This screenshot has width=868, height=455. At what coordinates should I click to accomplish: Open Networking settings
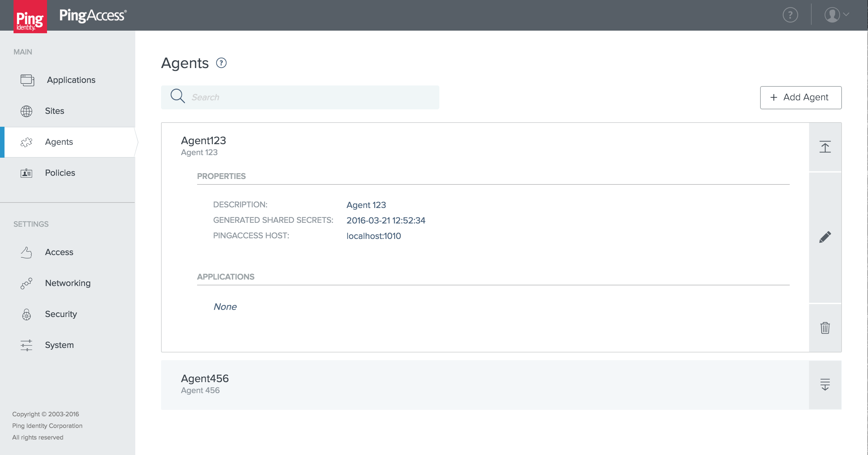[x=67, y=283]
